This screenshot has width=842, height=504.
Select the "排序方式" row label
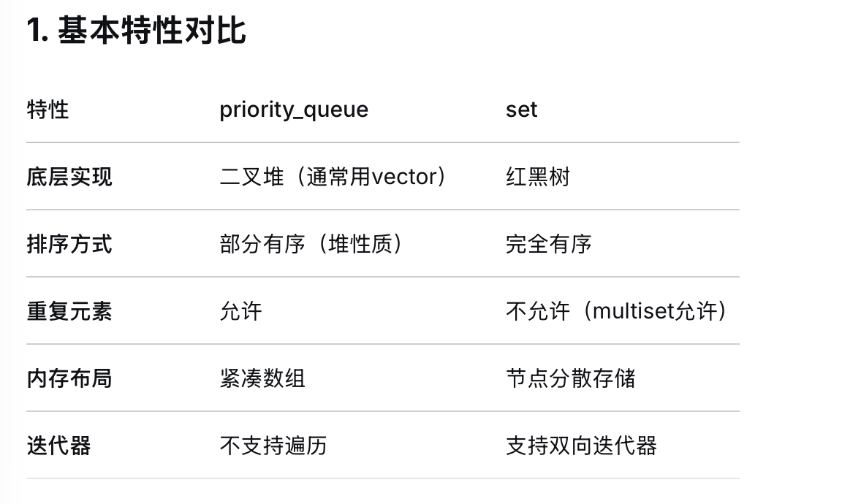pyautogui.click(x=69, y=244)
